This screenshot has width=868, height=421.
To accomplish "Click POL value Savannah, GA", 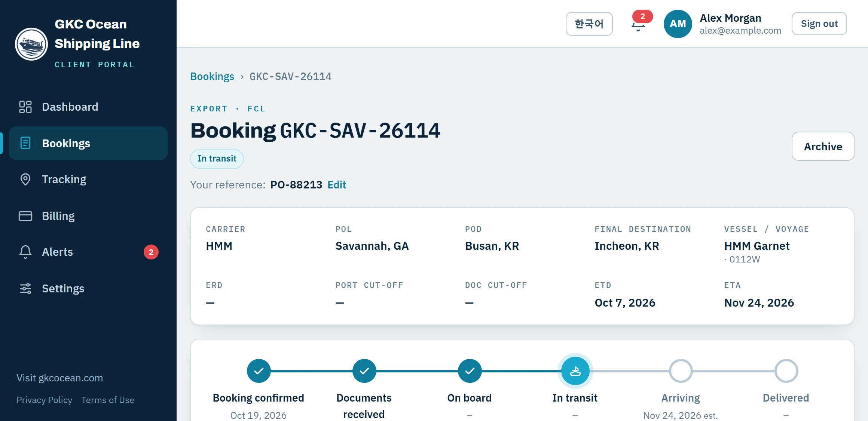I will 372,246.
